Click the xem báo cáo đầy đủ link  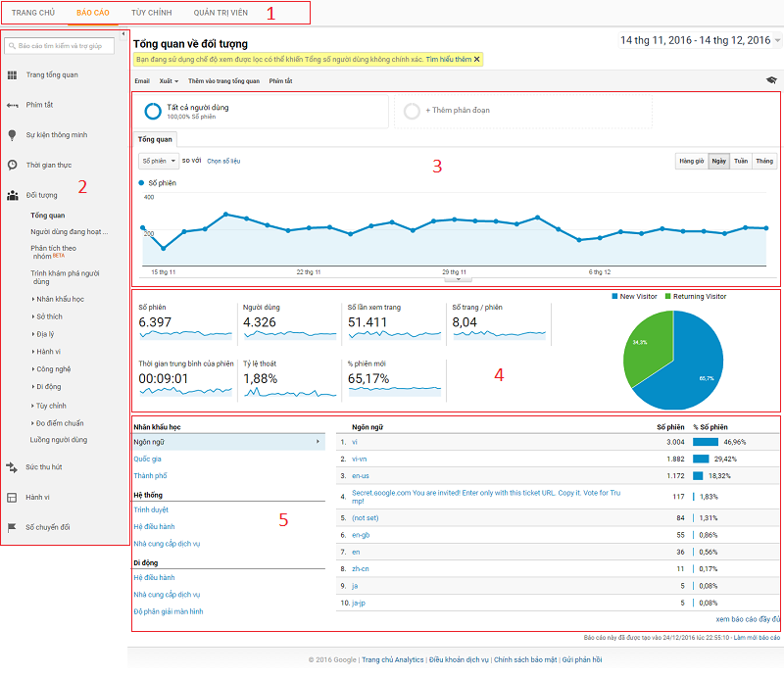(748, 619)
